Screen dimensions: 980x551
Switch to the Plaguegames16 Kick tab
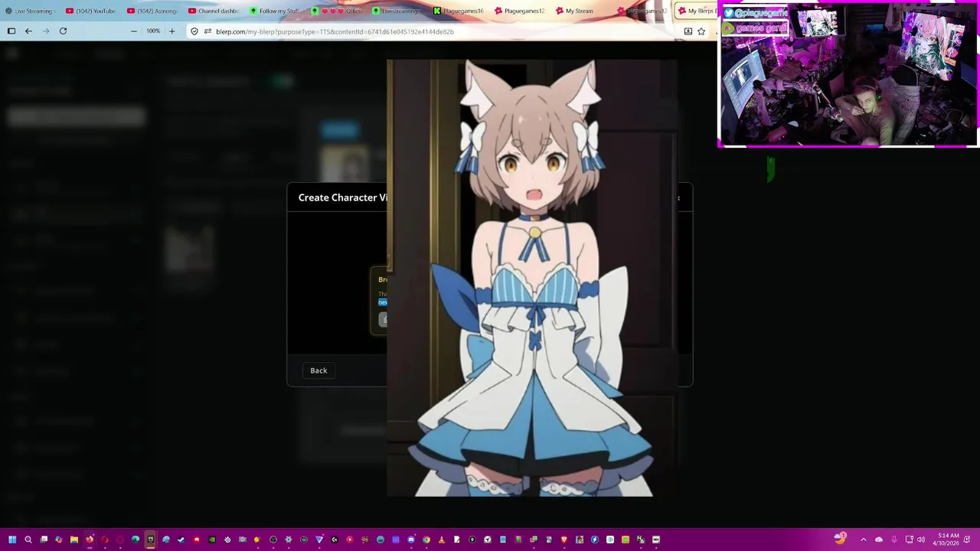tap(458, 11)
